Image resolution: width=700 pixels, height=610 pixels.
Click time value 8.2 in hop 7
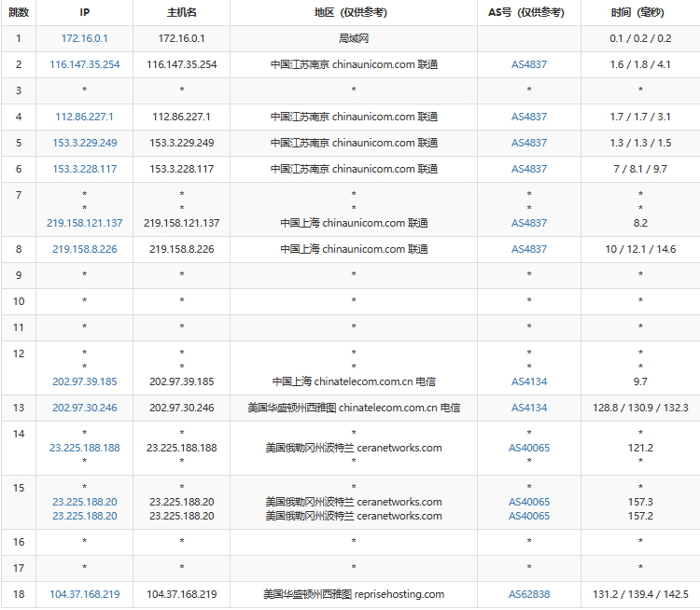click(x=640, y=223)
